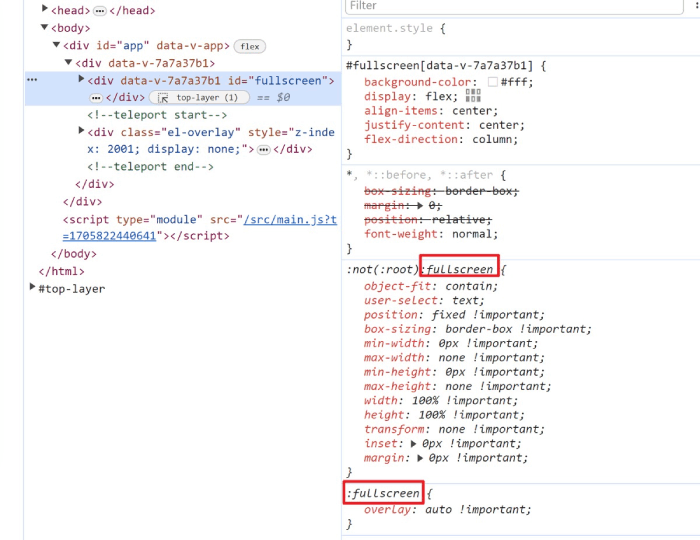Viewport: 700px width, 540px height.
Task: Select the closing </body> tag row
Action: click(74, 253)
